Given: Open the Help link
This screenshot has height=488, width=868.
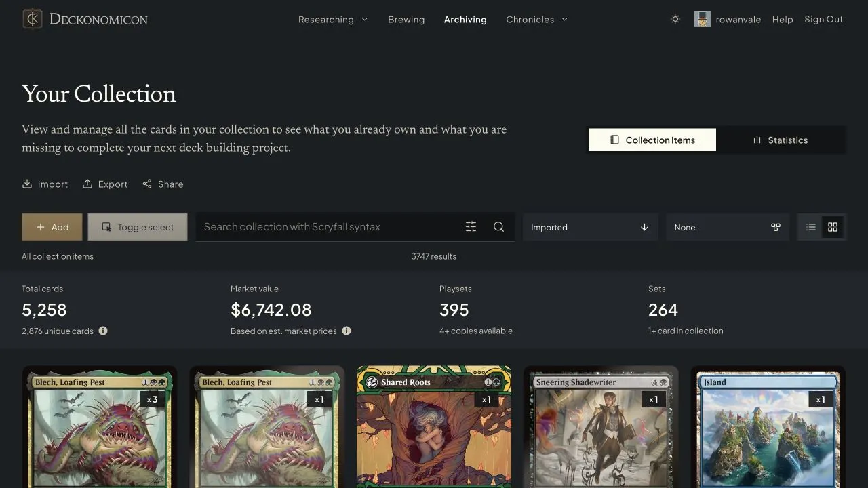Looking at the screenshot, I should point(783,20).
